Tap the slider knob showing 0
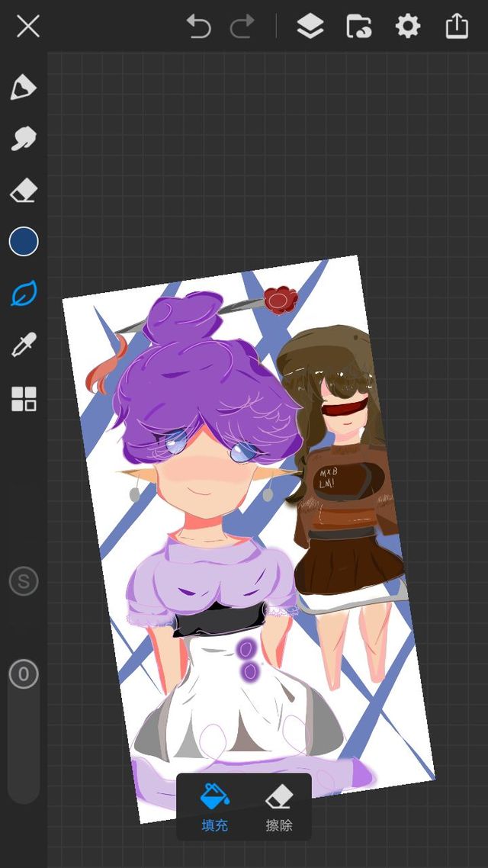The image size is (488, 868). 24,674
